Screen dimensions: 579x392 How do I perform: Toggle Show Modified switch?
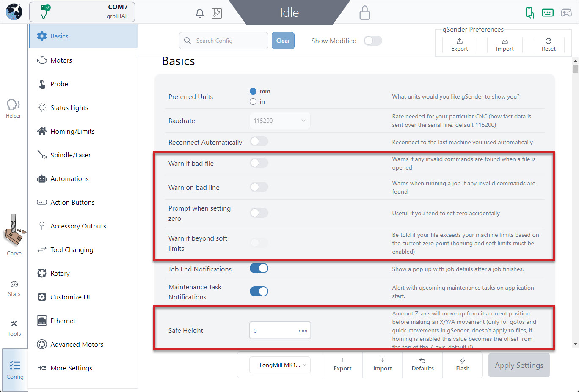tap(373, 41)
